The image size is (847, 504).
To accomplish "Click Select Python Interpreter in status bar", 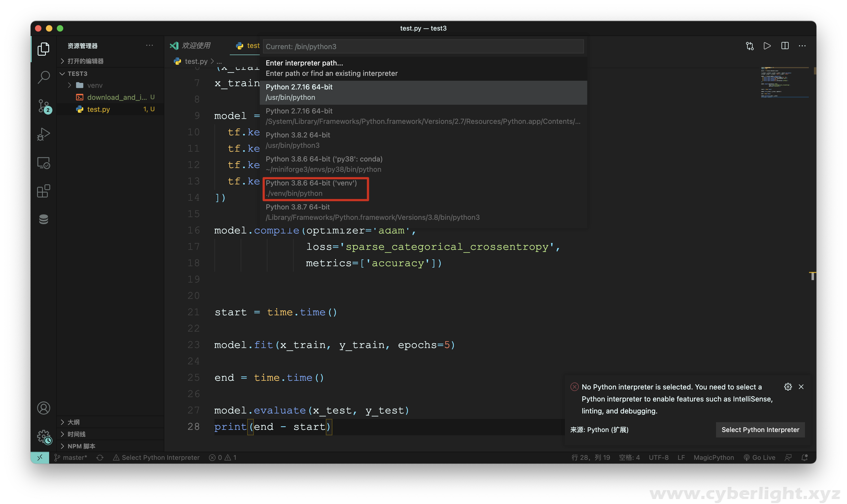I will point(156,457).
